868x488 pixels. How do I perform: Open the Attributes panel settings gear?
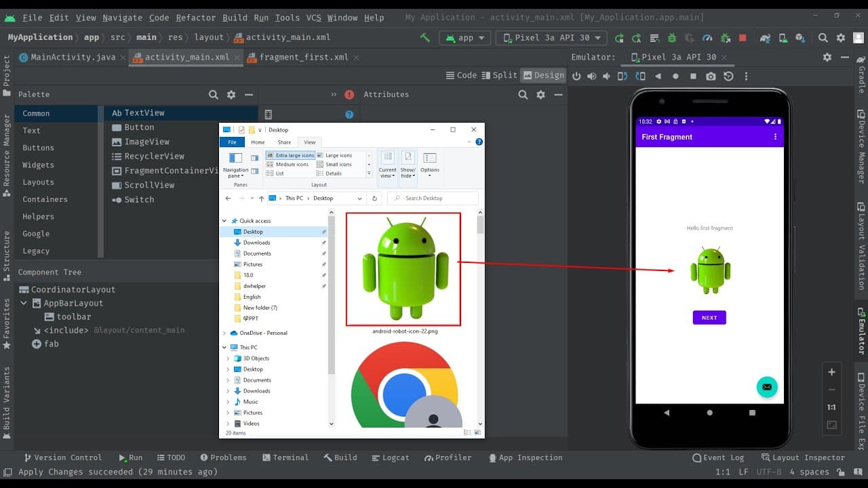[x=540, y=95]
